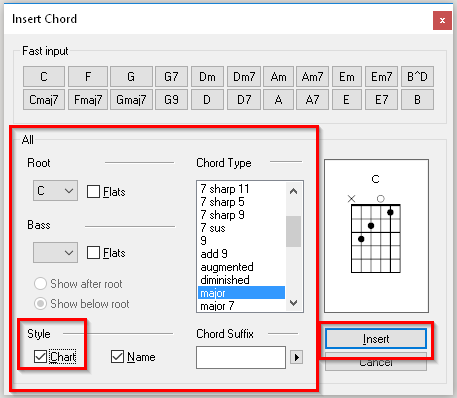This screenshot has height=398, width=457.
Task: Click the Am chord button
Action: 278,77
